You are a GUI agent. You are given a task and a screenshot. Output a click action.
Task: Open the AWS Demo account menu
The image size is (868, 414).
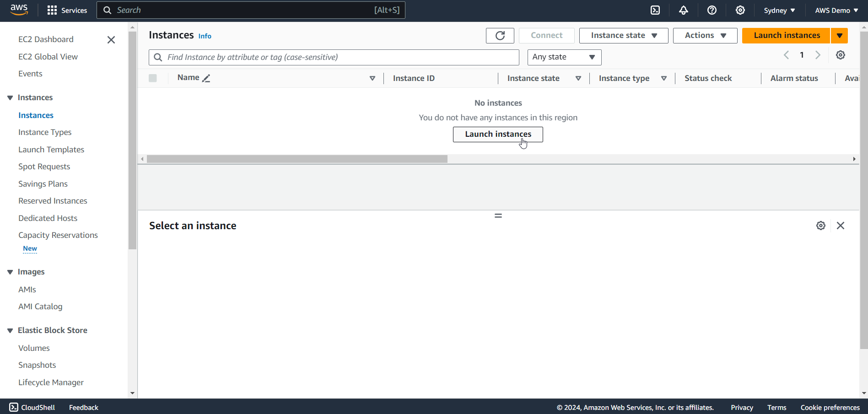click(x=836, y=10)
